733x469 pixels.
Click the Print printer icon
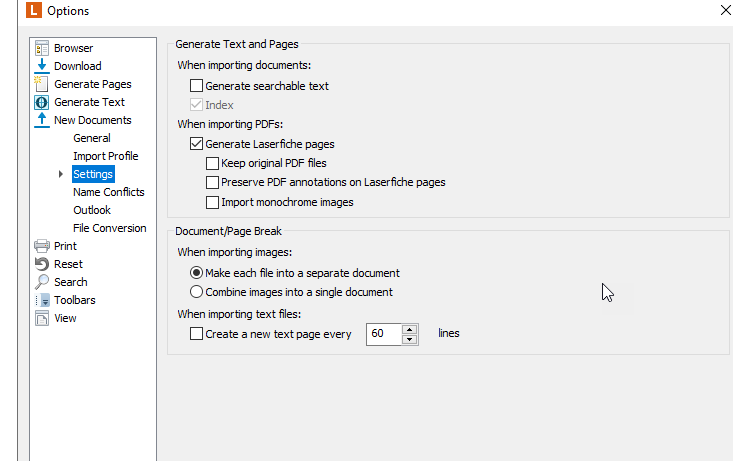42,246
